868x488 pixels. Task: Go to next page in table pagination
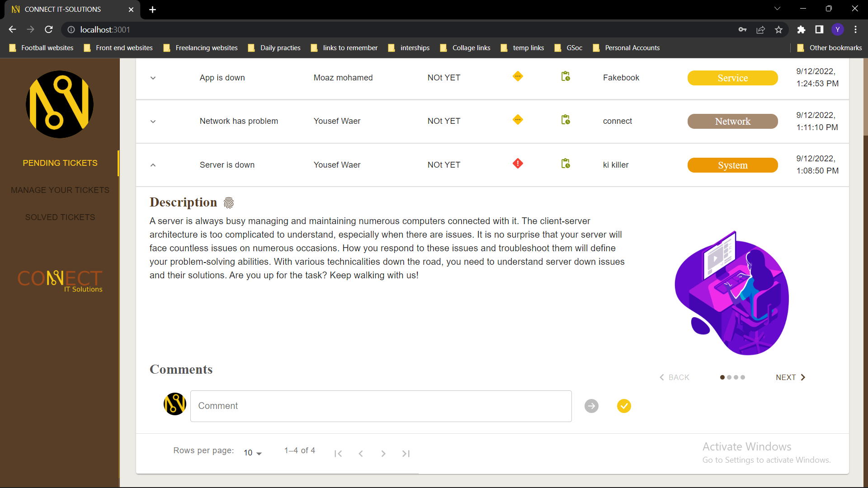383,453
